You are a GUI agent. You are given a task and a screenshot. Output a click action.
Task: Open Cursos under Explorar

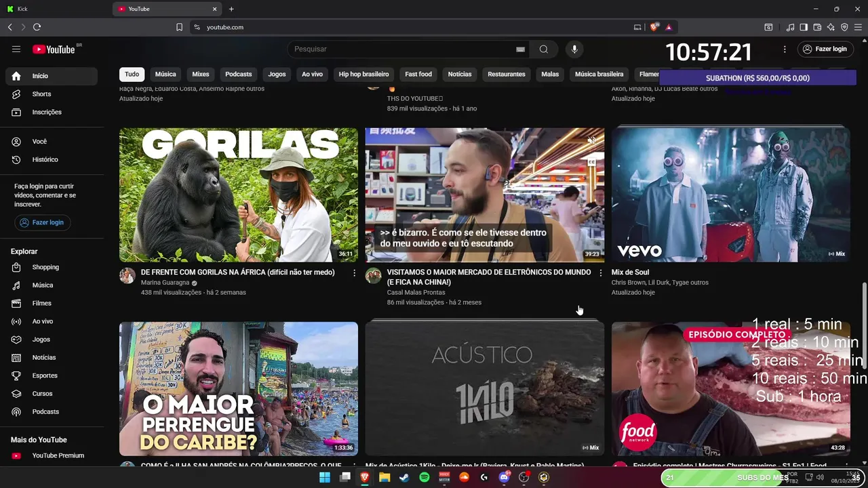(52, 394)
